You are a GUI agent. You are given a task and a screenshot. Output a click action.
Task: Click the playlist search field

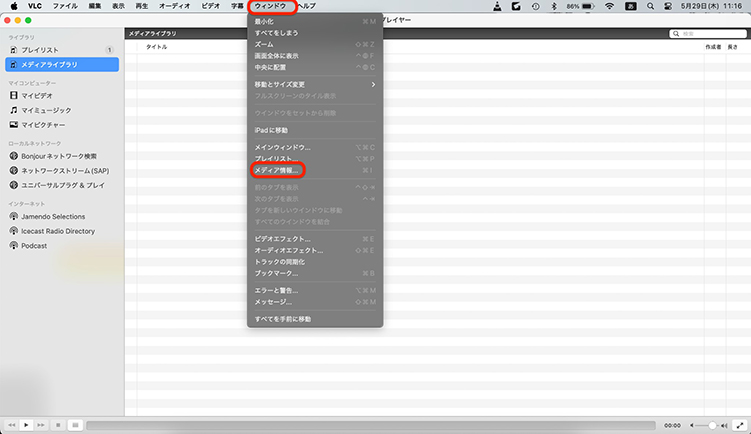pos(708,34)
